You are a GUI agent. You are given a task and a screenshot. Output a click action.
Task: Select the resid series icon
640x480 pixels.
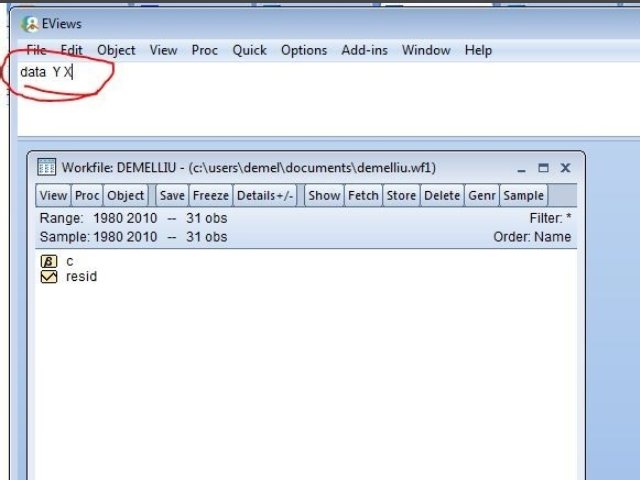pos(49,276)
